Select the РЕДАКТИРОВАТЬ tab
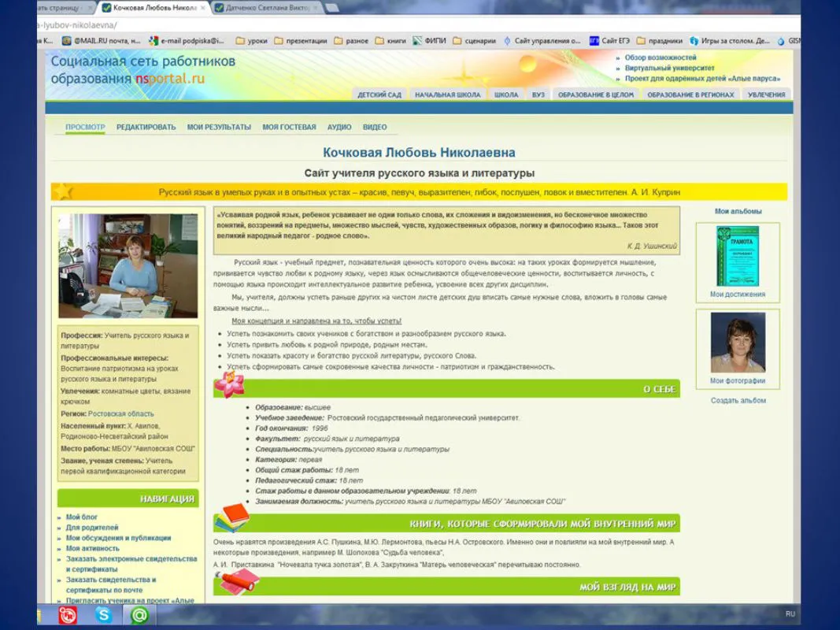Viewport: 840px width, 630px height. pos(146,127)
